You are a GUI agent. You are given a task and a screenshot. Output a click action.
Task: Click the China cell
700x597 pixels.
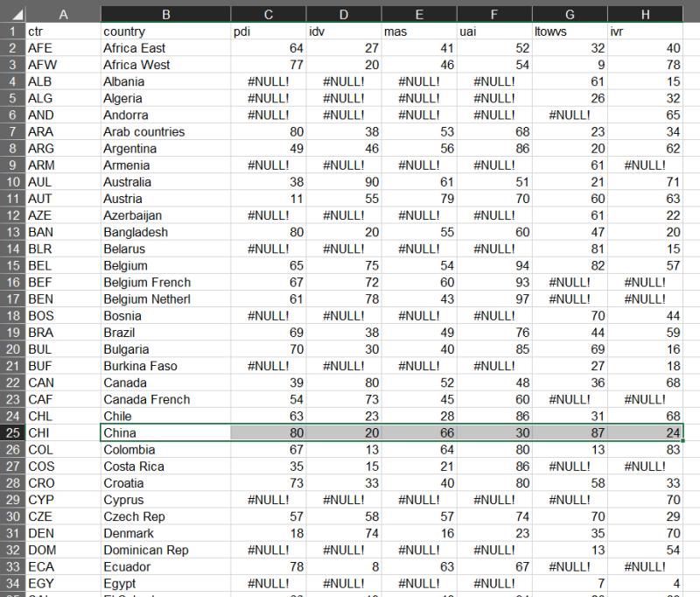click(165, 432)
